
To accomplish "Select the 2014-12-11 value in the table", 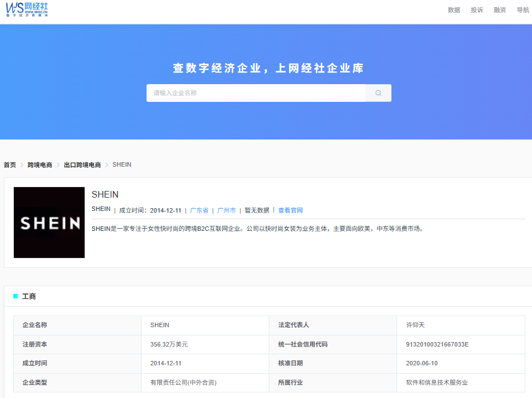I will [205, 364].
